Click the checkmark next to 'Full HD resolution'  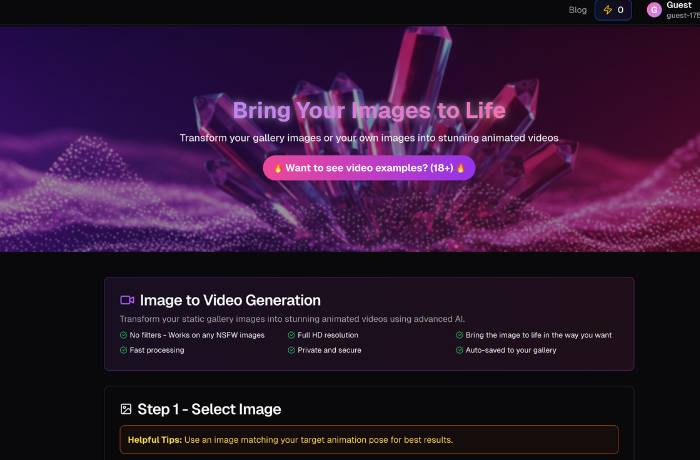(291, 335)
